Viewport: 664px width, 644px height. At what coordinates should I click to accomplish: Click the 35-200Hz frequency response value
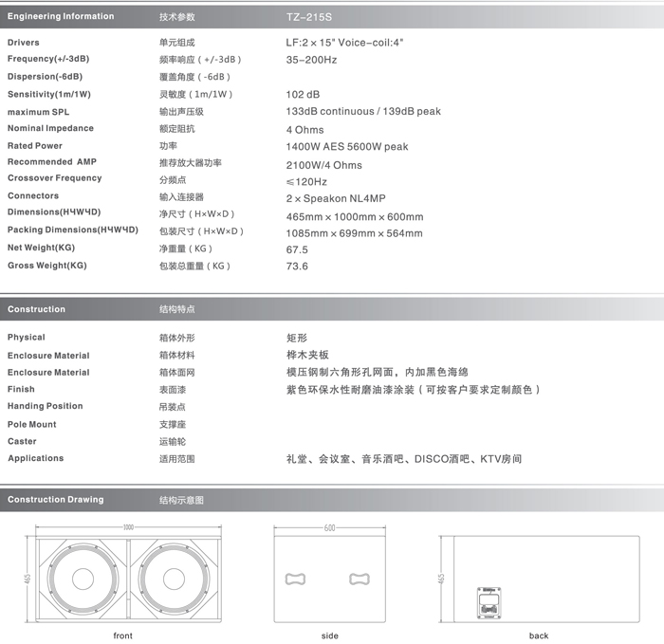(311, 60)
